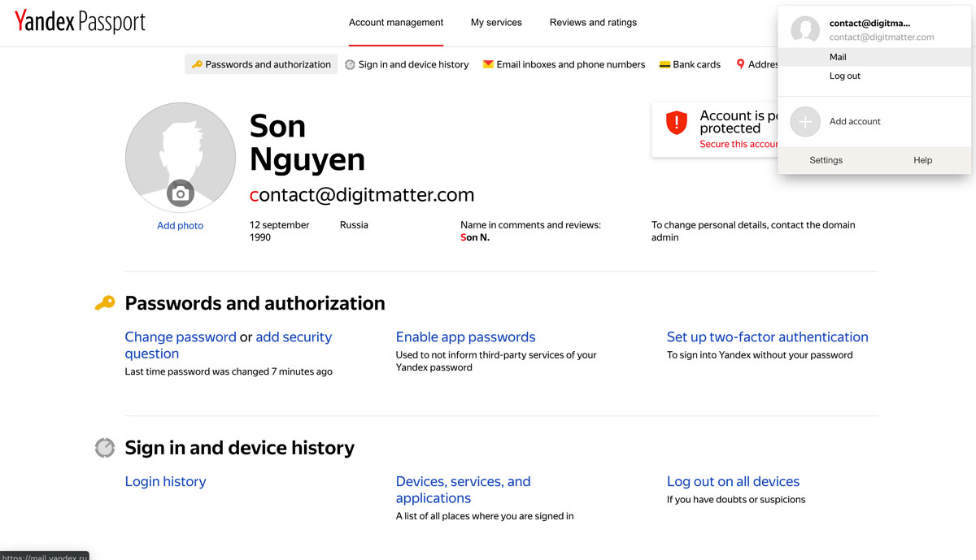The width and height of the screenshot is (976, 560).
Task: Click Set up two-factor authentication link
Action: click(767, 336)
